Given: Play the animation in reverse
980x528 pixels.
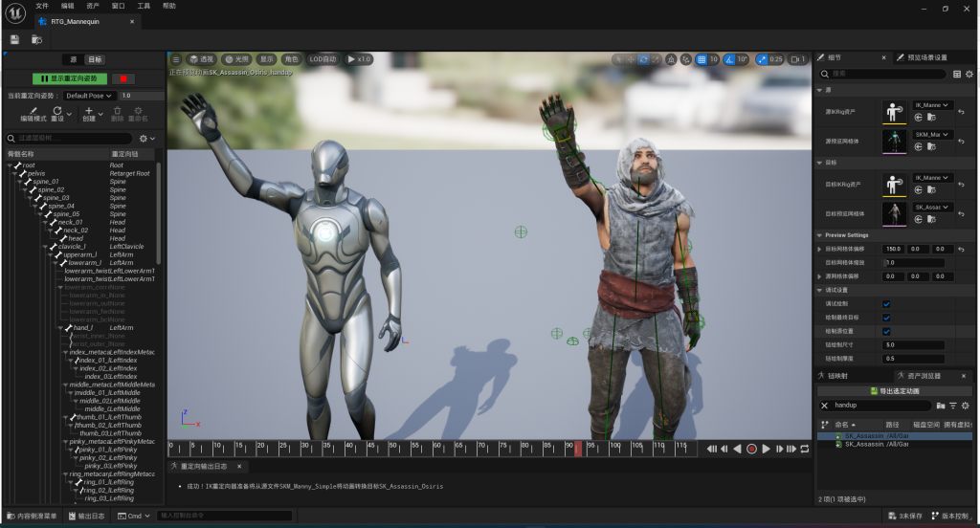Looking at the screenshot, I should [x=738, y=449].
